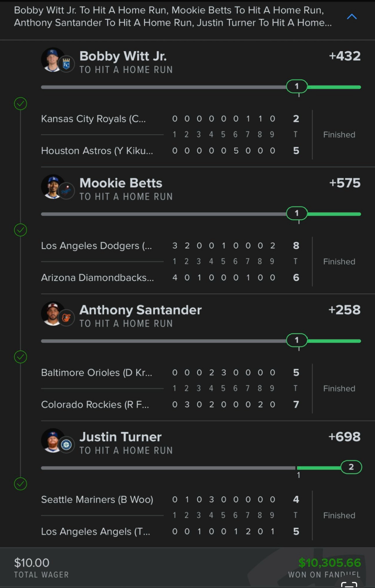Click the Kansas City Royals logo badge
375x588 pixels.
click(x=66, y=64)
